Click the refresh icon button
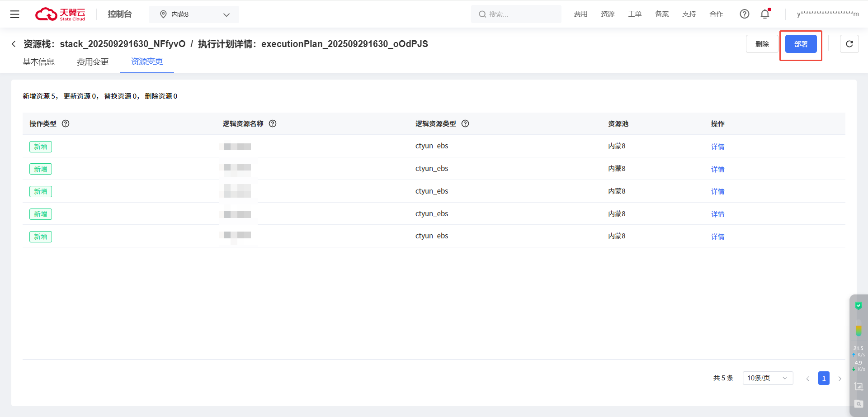Screen dimensions: 868x417 point(849,44)
